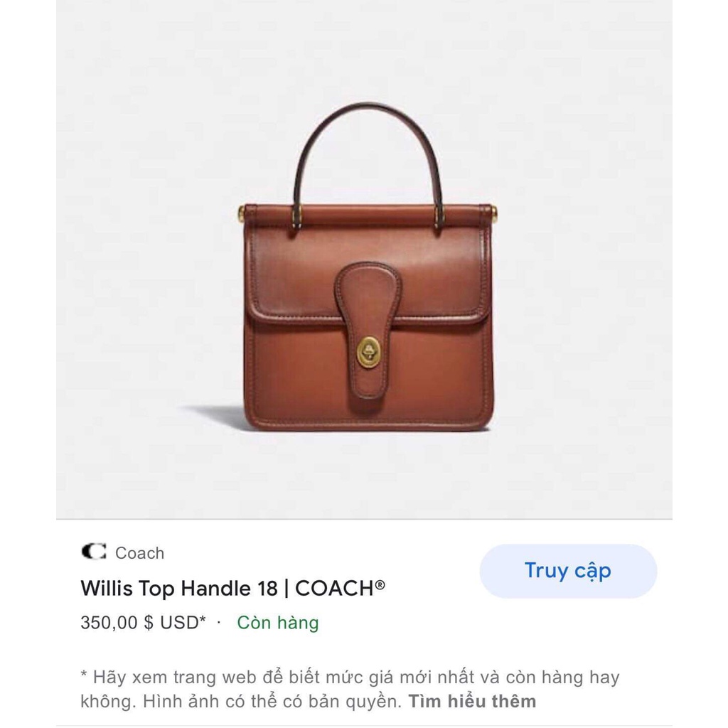The width and height of the screenshot is (728, 728).
Task: Click the left gold stud on bag
Action: tap(241, 213)
